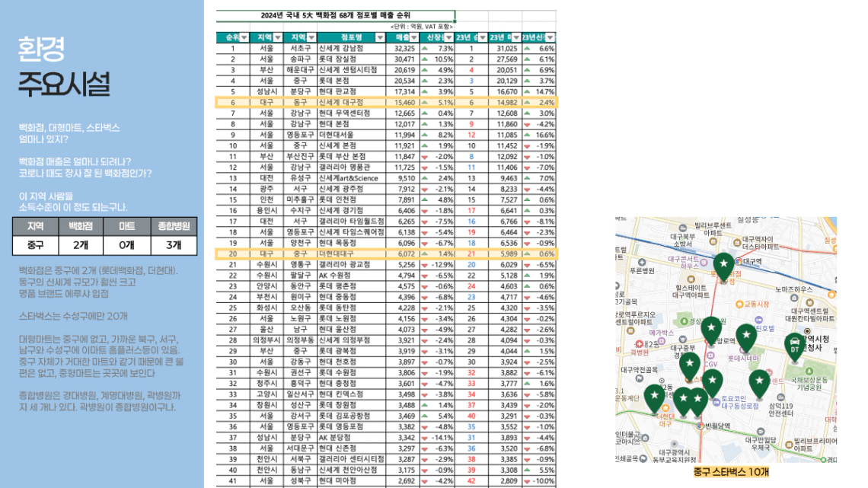Click the Starbucks pin at 중앙로역
Viewport: 868px width, 488px height.
tap(711, 330)
